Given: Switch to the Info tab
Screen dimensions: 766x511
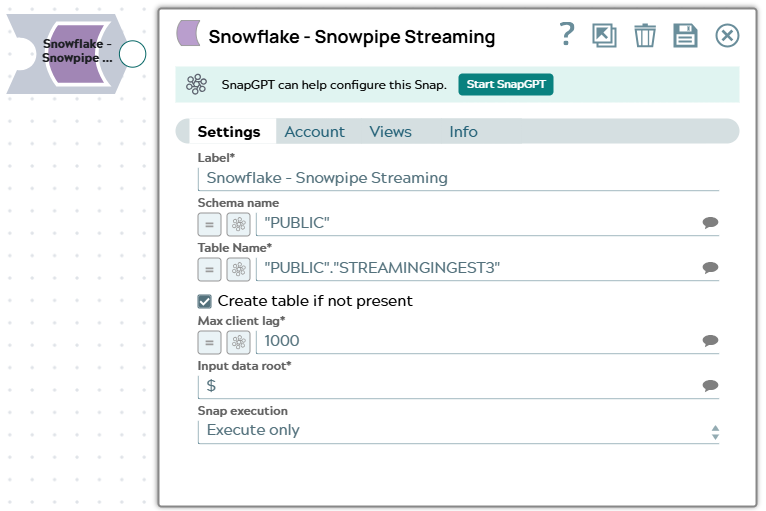Looking at the screenshot, I should pos(463,132).
